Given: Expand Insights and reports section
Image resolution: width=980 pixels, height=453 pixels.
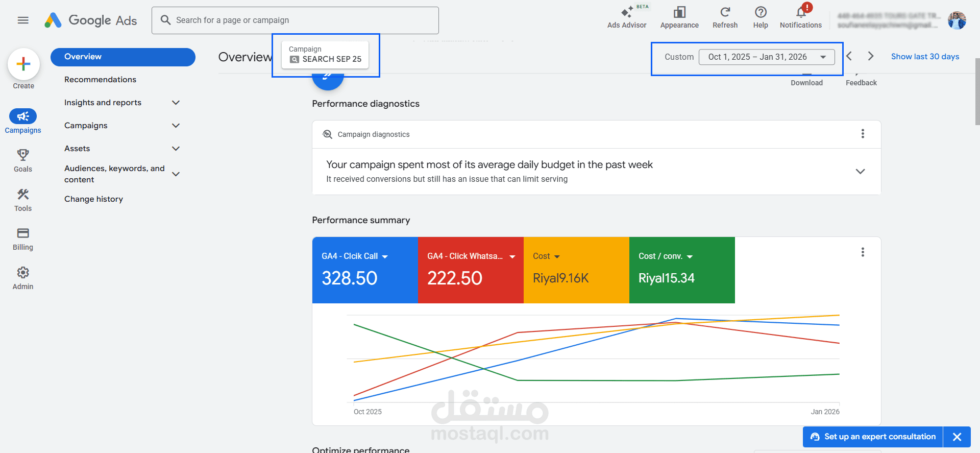Looking at the screenshot, I should pyautogui.click(x=176, y=103).
